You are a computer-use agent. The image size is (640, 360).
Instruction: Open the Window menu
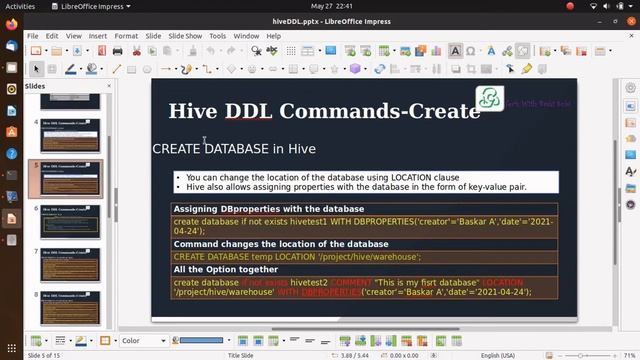coord(246,36)
